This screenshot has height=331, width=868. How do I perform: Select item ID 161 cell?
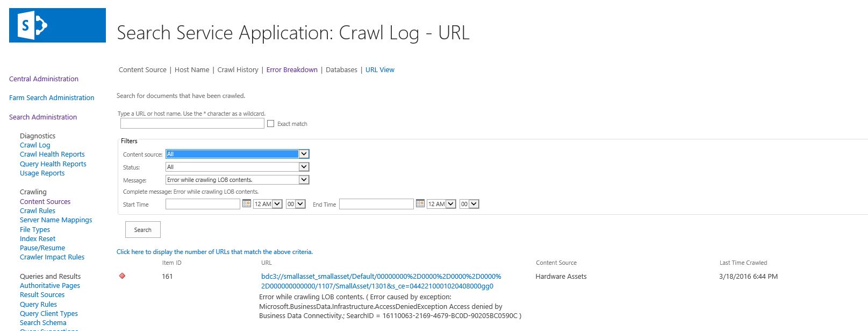click(167, 277)
